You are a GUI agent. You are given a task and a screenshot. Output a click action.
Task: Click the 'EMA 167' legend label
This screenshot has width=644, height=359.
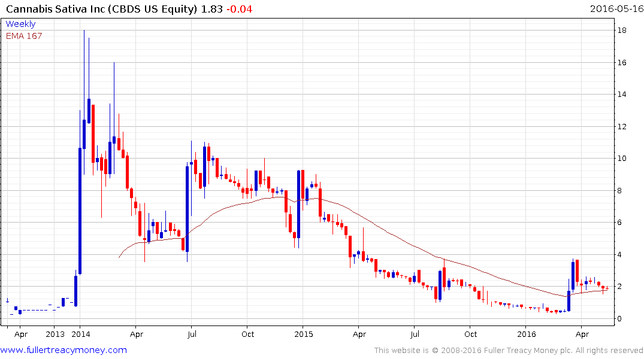[24, 36]
